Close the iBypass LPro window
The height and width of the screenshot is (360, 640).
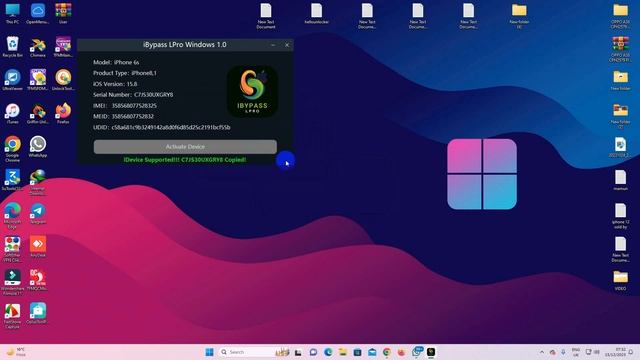287,45
